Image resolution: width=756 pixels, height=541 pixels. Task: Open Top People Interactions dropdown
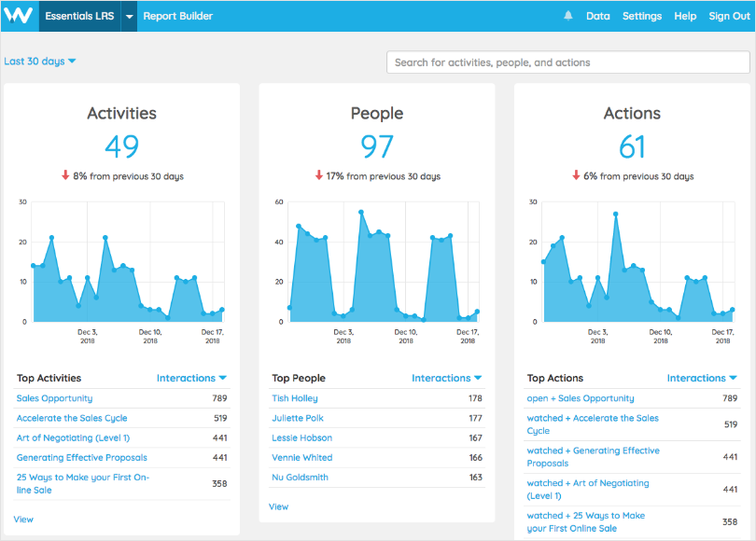(446, 378)
